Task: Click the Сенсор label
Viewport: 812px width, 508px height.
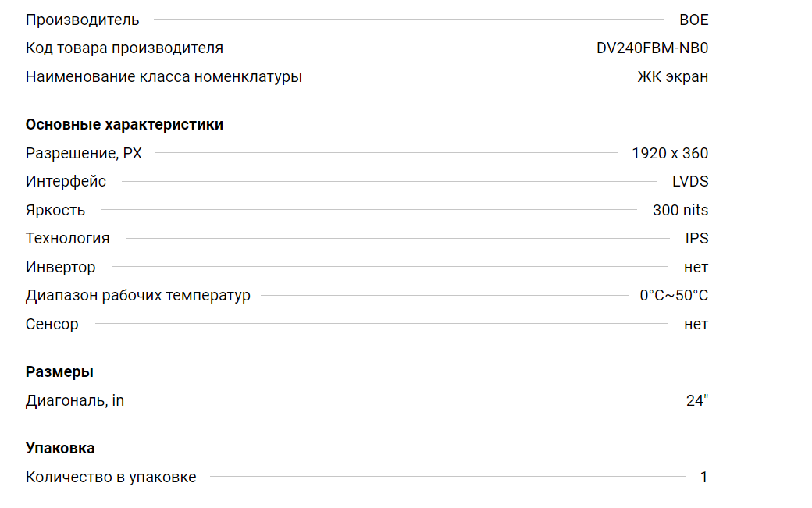Action: pos(52,325)
